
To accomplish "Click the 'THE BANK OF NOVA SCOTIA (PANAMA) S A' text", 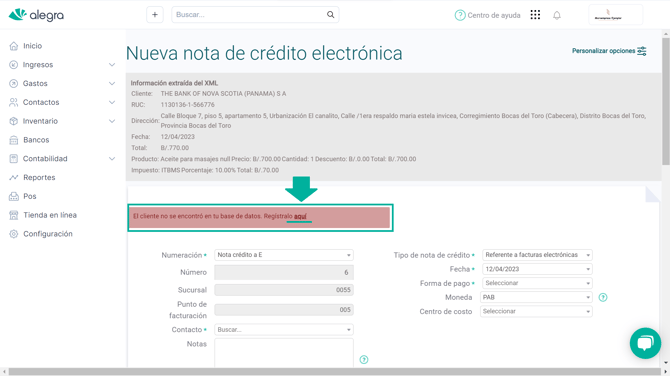I will coord(223,94).
